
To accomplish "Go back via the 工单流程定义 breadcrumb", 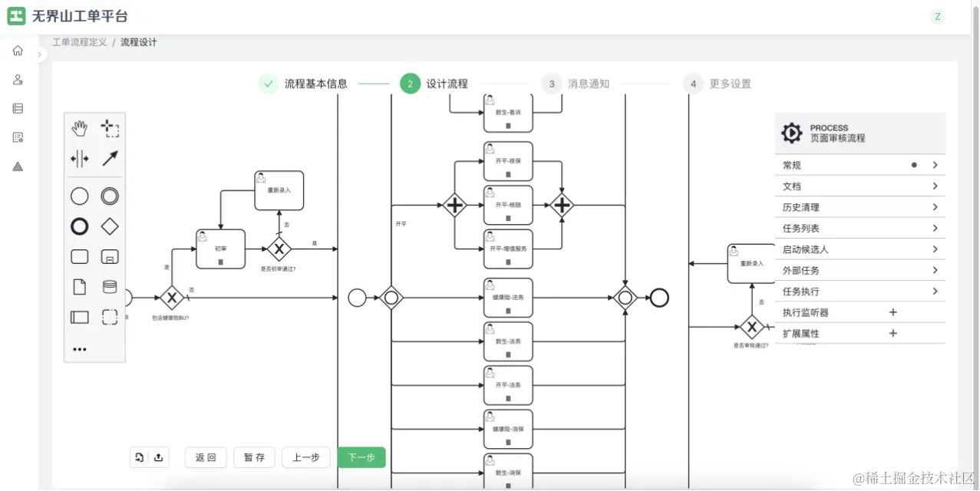I will [x=79, y=42].
